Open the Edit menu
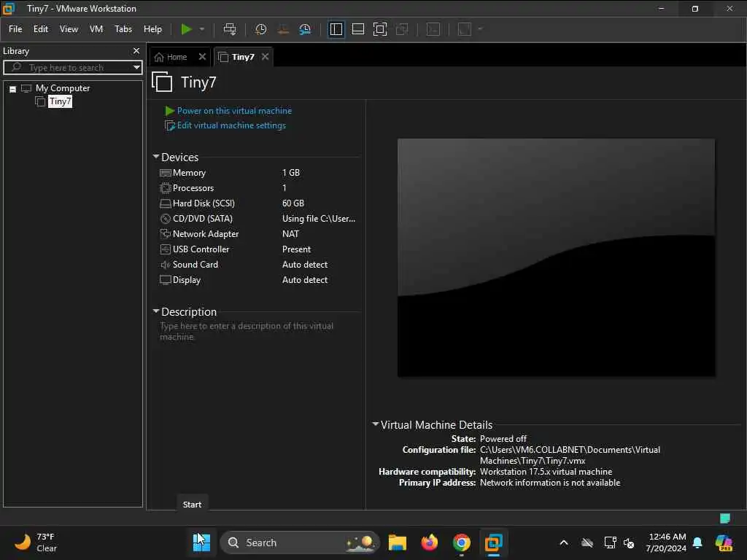 41,29
